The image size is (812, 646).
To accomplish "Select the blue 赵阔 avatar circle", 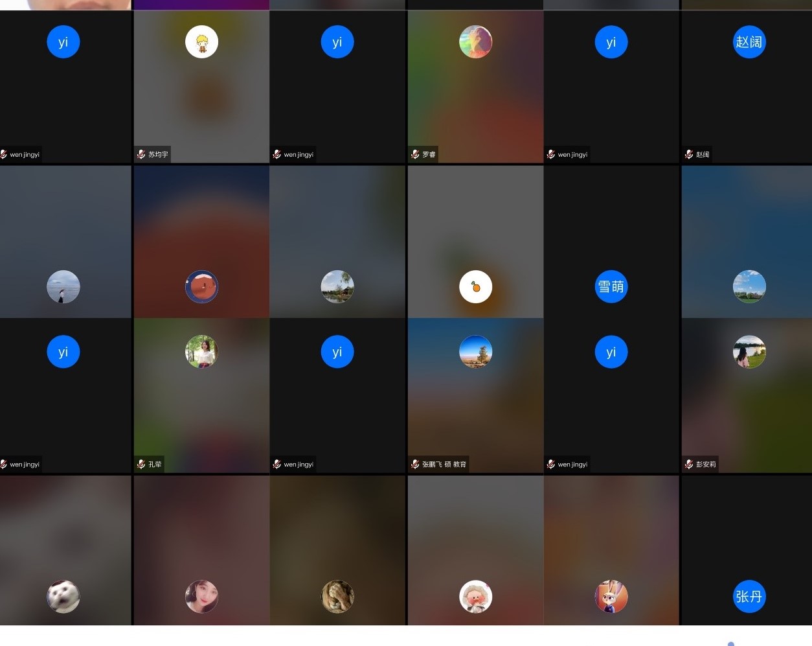I will tap(749, 42).
